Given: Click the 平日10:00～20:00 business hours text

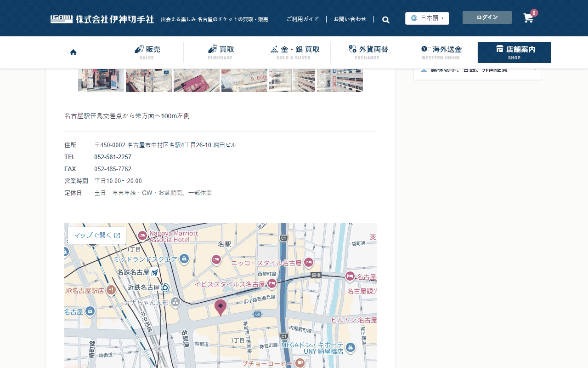Looking at the screenshot, I should pyautogui.click(x=118, y=181).
